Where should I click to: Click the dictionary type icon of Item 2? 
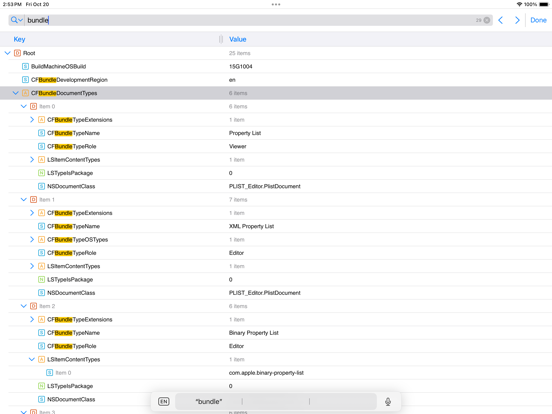coord(33,306)
